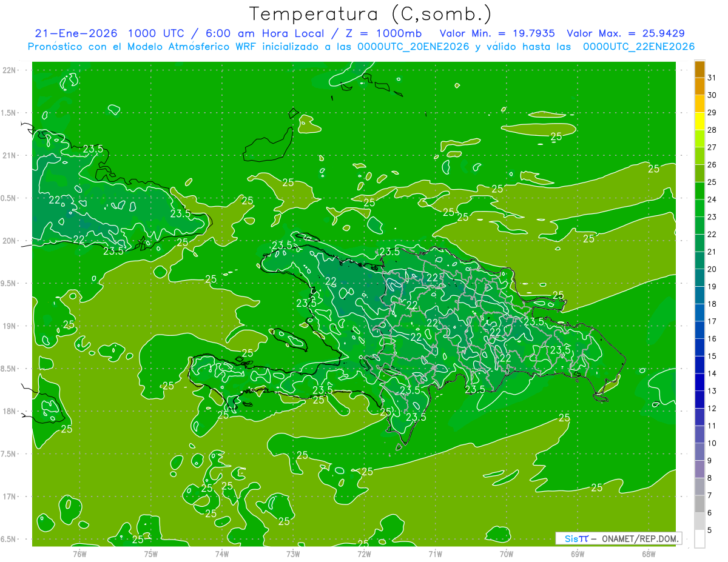Viewport: 728px width, 562px height.
Task: Click the colorbar label '10'
Action: tap(712, 443)
